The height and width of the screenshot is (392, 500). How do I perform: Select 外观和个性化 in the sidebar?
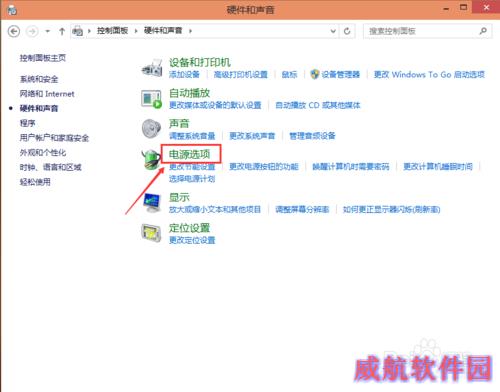(43, 153)
